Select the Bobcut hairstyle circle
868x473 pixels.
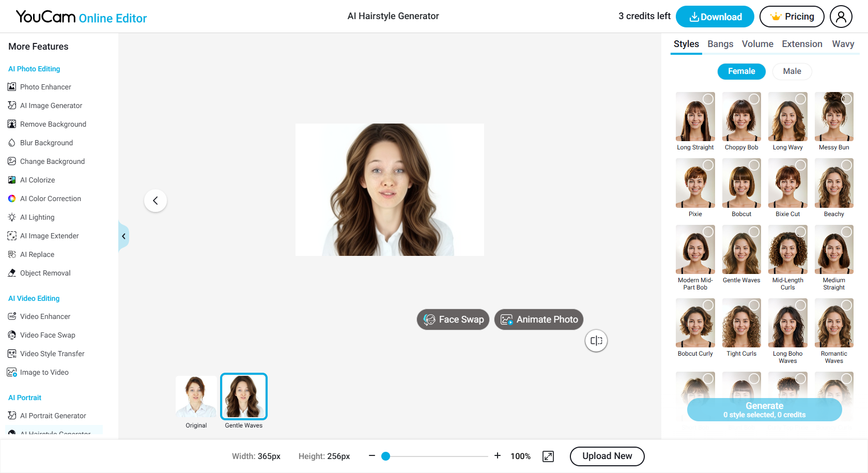pyautogui.click(x=754, y=165)
